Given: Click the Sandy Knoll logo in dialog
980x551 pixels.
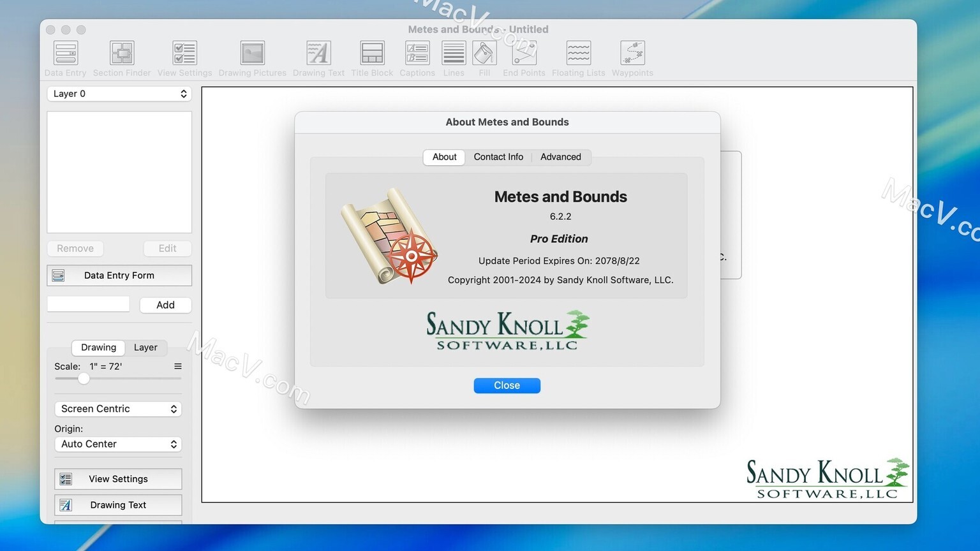Looking at the screenshot, I should 507,330.
